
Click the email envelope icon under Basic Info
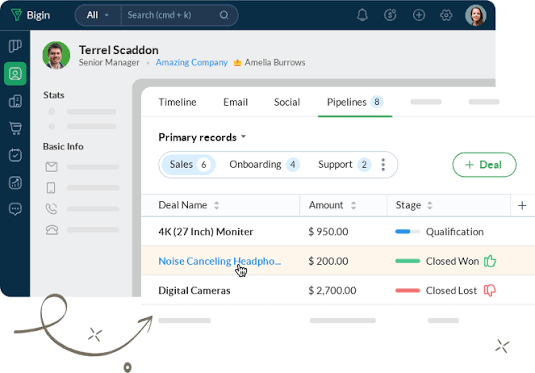coord(52,167)
